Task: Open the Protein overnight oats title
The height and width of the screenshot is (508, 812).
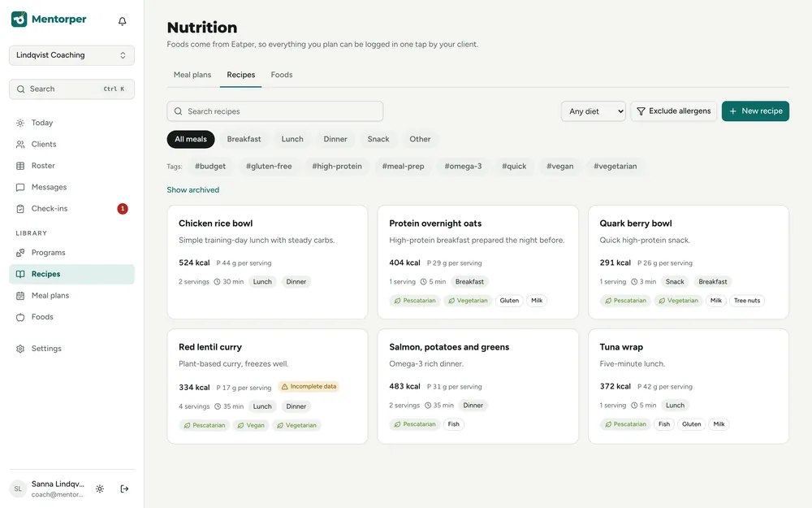Action: point(435,224)
